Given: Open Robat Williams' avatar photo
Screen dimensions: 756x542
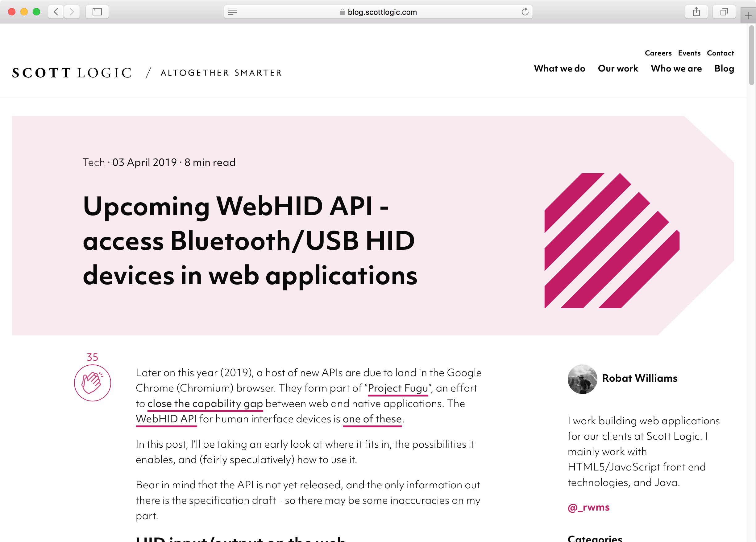Looking at the screenshot, I should tap(582, 379).
